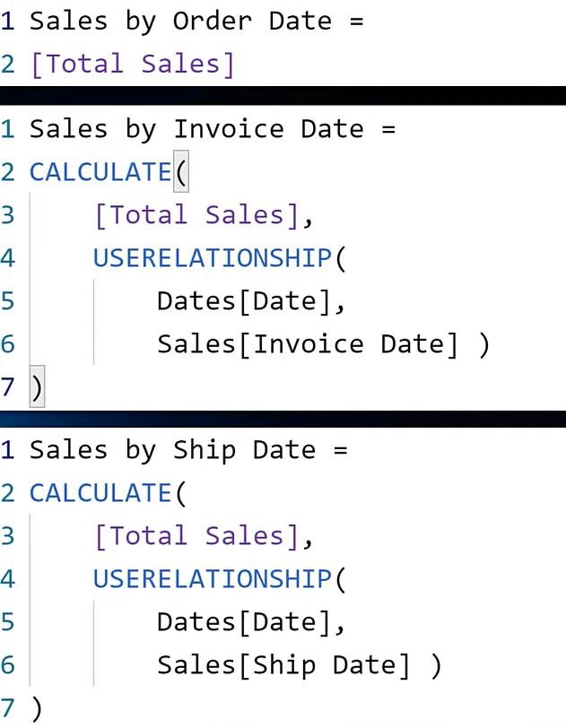
Task: Click Sales[Ship Date] column reference
Action: [284, 665]
